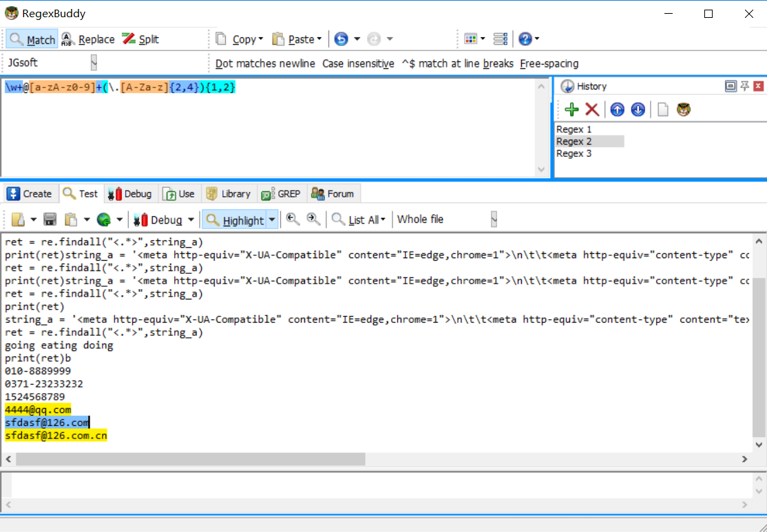The width and height of the screenshot is (767, 532).
Task: Open the GREP tab
Action: coord(282,193)
